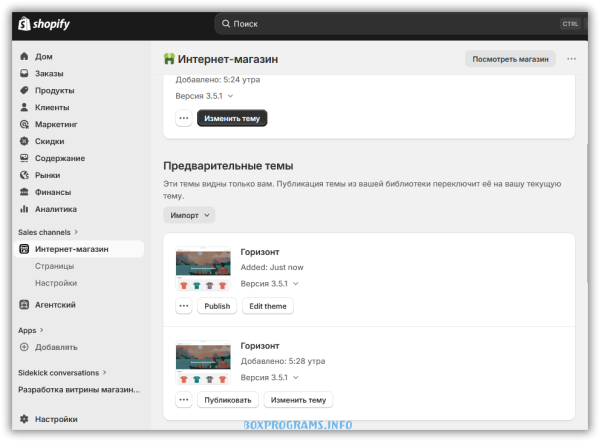600x442 pixels.
Task: Click the Добавлено: 5:24 утра text
Action: click(x=218, y=80)
